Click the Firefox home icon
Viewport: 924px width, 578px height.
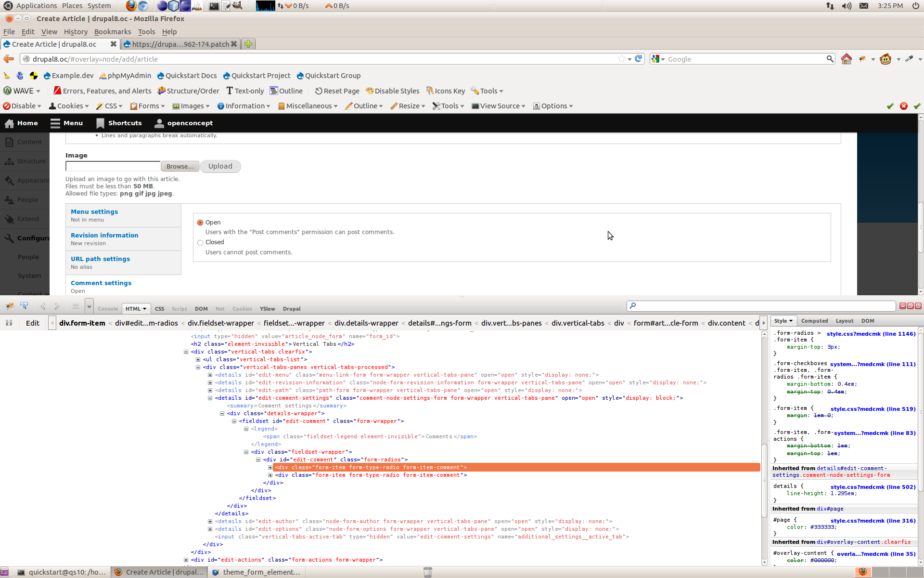[x=846, y=59]
